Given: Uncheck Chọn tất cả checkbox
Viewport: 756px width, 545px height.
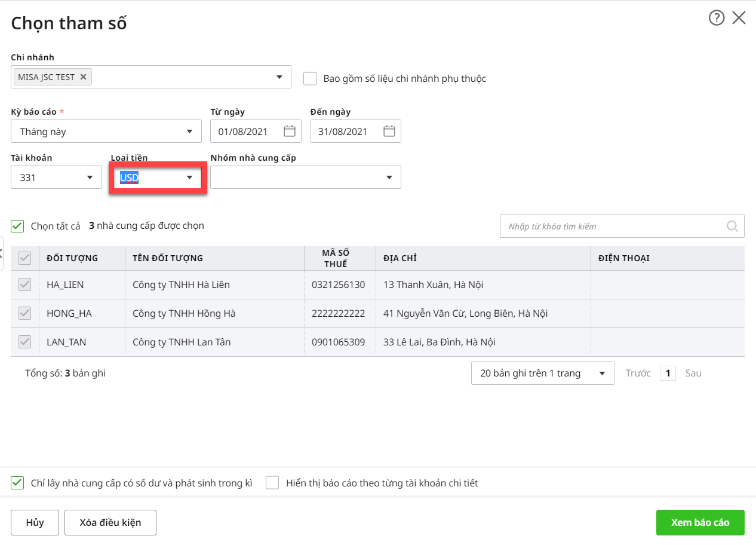Looking at the screenshot, I should 17,226.
